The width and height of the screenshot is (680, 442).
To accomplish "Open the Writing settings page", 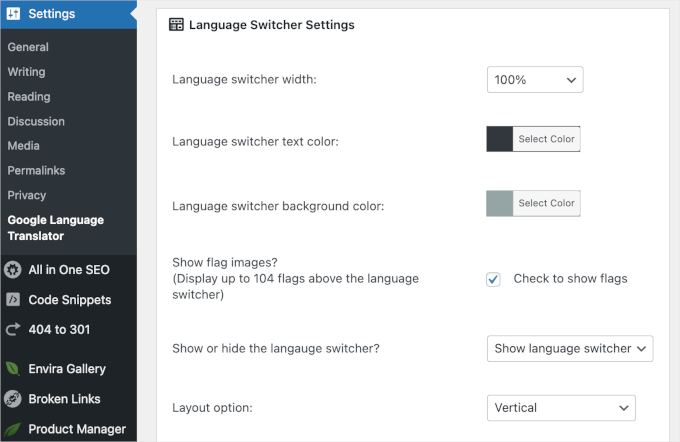I will point(26,72).
